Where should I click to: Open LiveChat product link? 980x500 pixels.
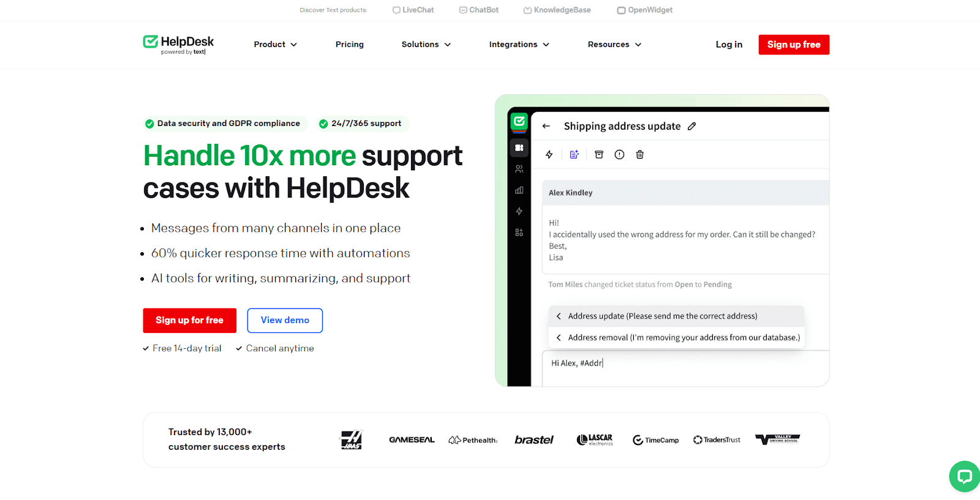point(413,10)
